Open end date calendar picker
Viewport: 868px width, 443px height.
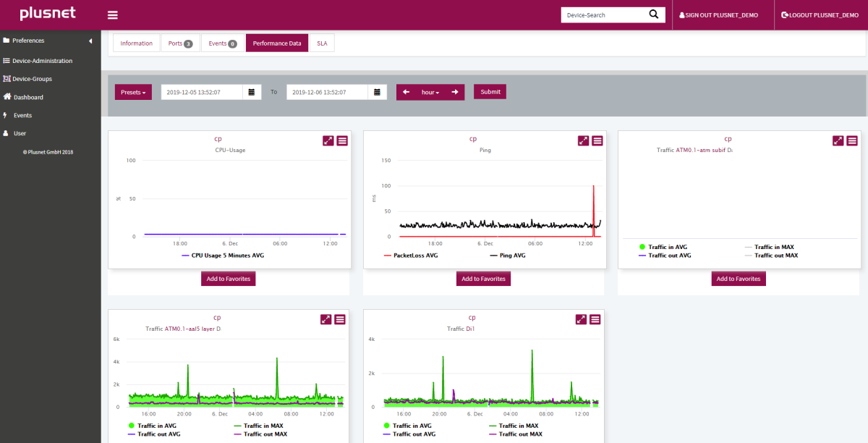(377, 92)
